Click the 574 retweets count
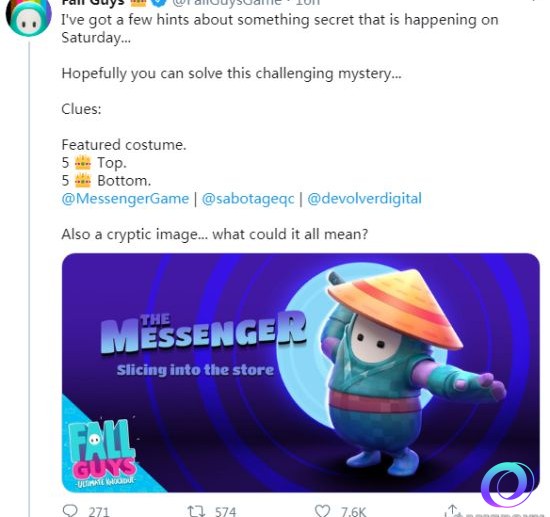550x517 pixels. [x=226, y=512]
